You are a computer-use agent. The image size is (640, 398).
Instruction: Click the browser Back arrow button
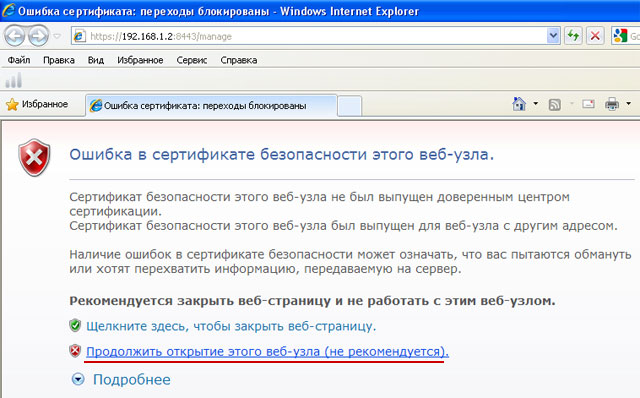(15, 36)
